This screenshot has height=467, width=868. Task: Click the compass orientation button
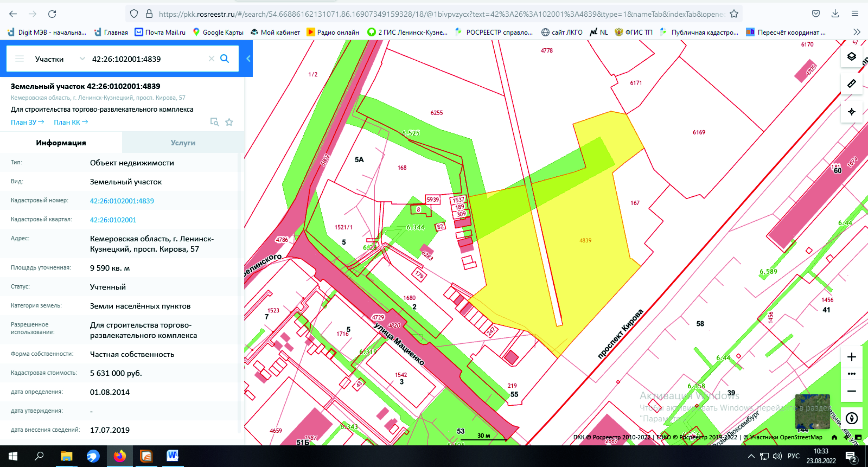point(851,418)
